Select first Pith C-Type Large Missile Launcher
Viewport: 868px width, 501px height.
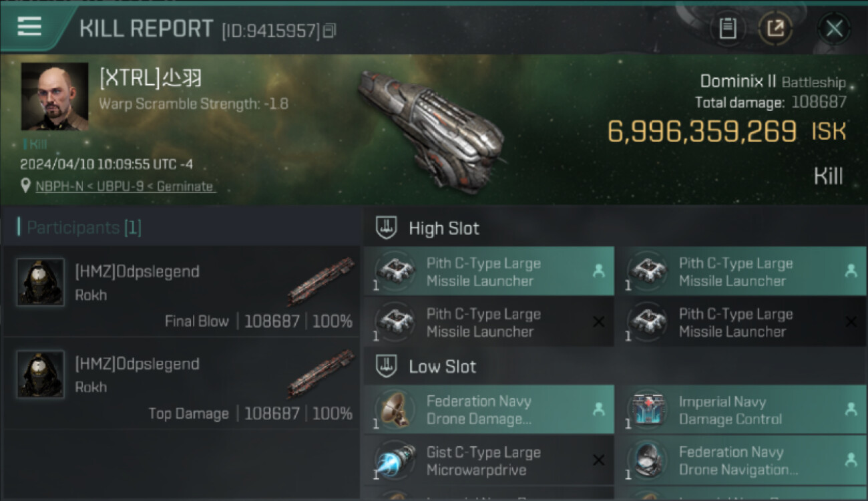point(489,271)
